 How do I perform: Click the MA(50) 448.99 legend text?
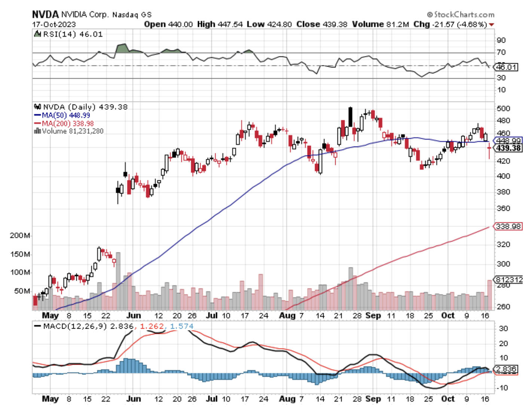click(66, 115)
